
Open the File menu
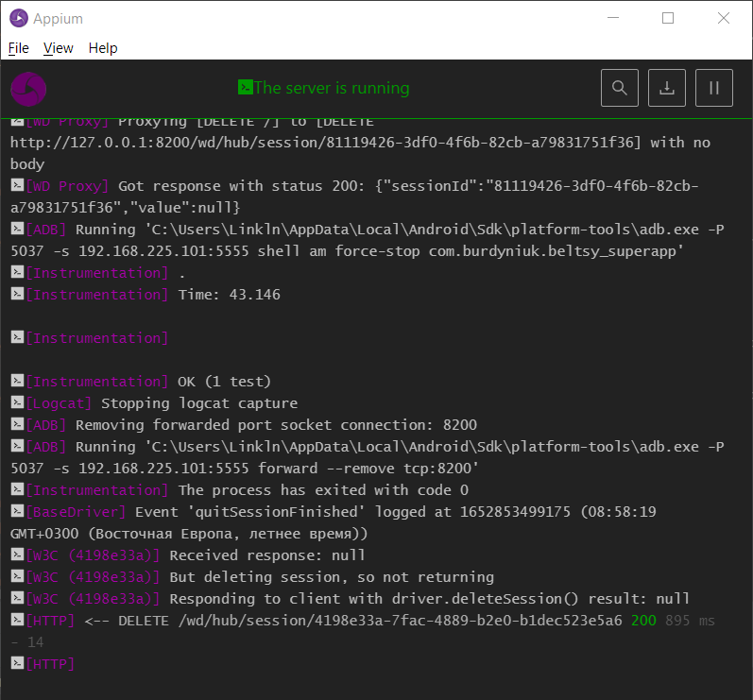point(19,48)
